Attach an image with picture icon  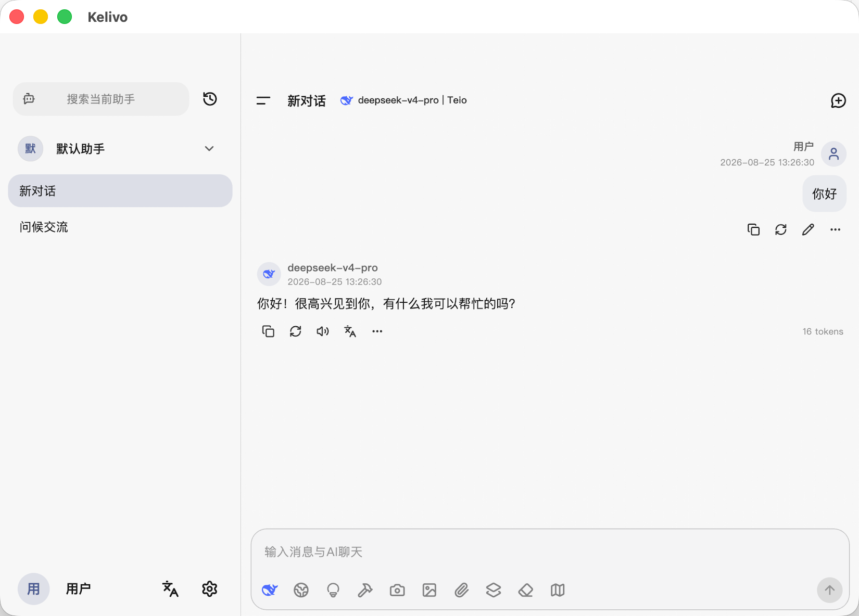429,590
